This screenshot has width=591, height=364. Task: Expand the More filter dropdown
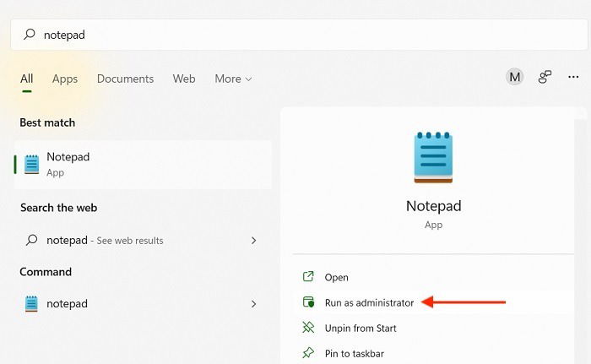tap(233, 79)
